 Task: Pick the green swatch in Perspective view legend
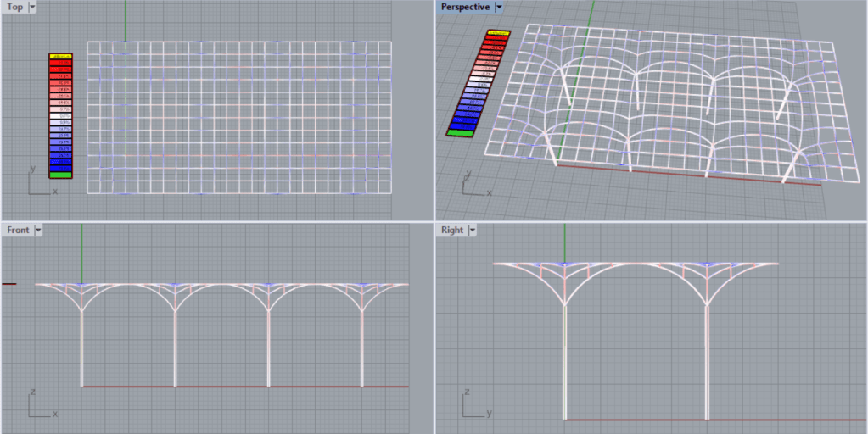[459, 132]
